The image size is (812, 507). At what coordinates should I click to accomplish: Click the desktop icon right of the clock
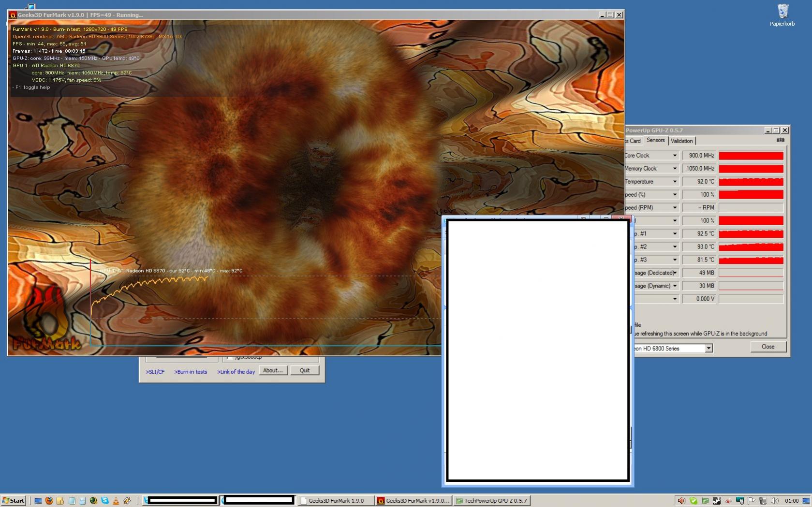point(806,501)
